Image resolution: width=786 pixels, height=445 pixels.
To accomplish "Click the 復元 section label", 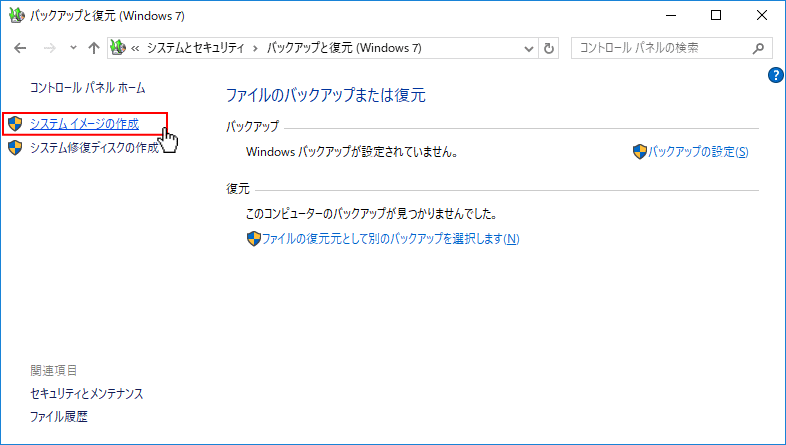I will (x=238, y=189).
